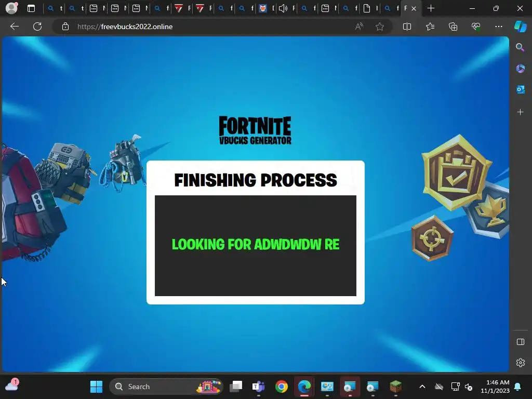Open the Favorites list
532x399 pixels.
[x=430, y=26]
